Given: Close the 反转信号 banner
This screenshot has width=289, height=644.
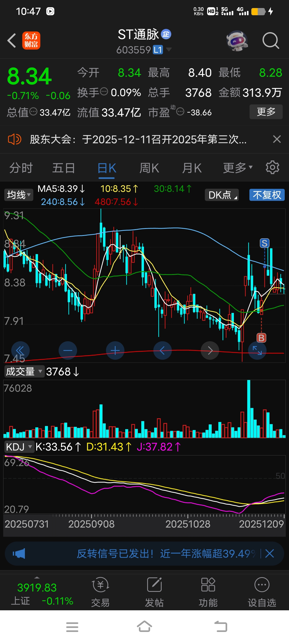Looking at the screenshot, I should pos(269,553).
